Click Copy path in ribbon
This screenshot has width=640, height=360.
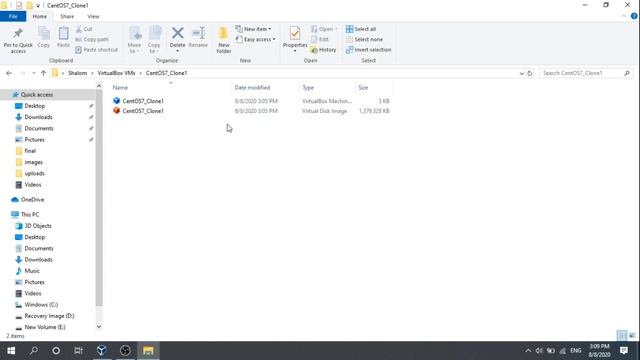pyautogui.click(x=92, y=40)
